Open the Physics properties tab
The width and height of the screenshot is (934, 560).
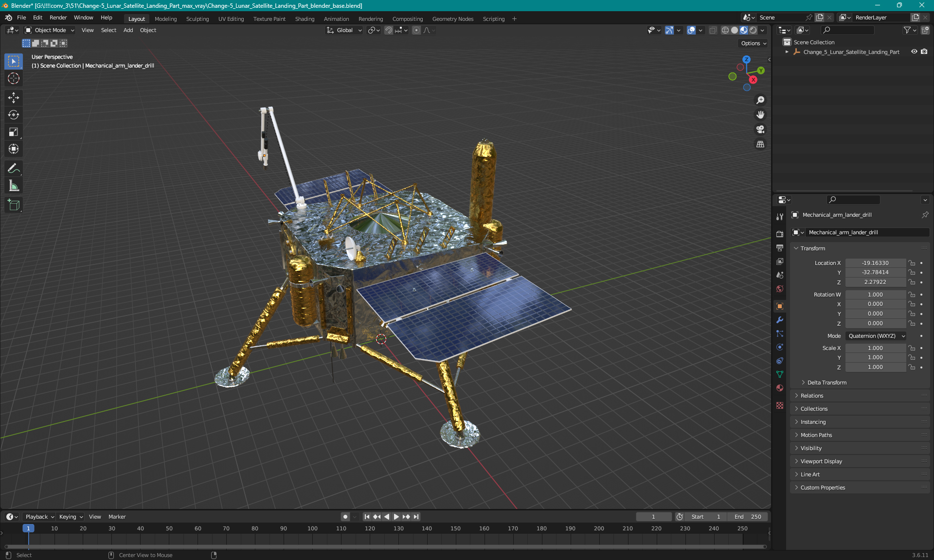tap(780, 347)
